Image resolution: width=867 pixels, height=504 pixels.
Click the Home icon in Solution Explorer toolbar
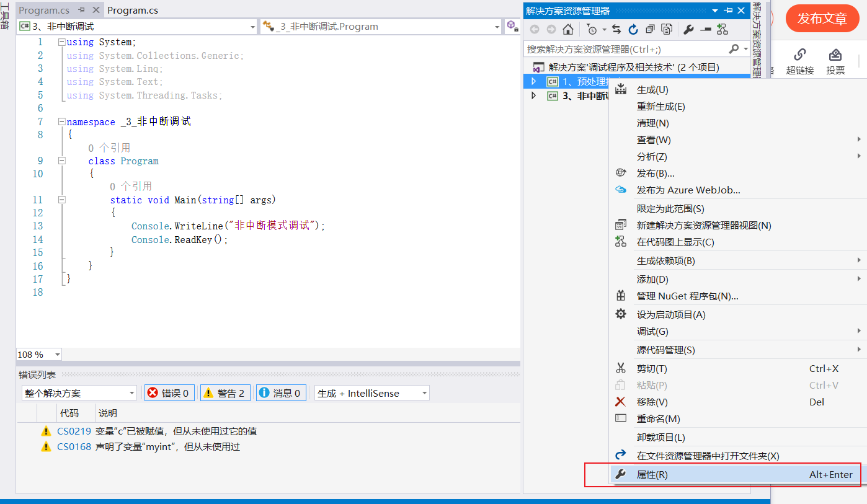(567, 29)
